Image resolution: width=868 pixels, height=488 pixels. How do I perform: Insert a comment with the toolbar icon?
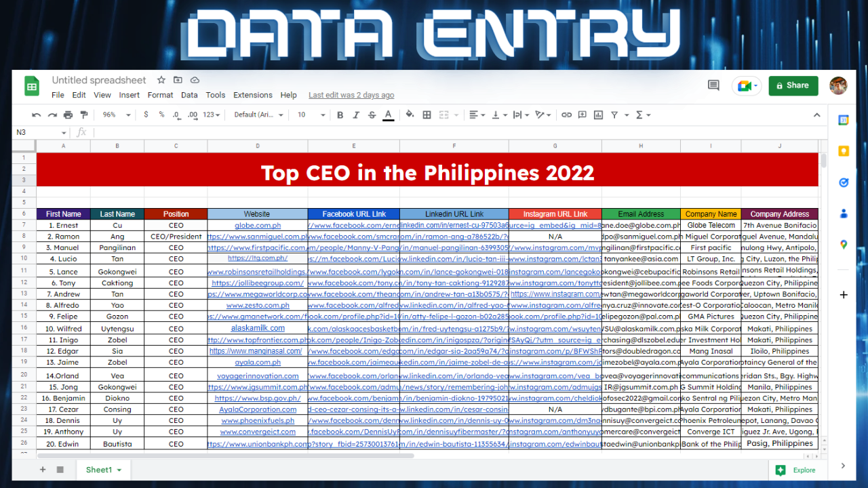(x=583, y=115)
